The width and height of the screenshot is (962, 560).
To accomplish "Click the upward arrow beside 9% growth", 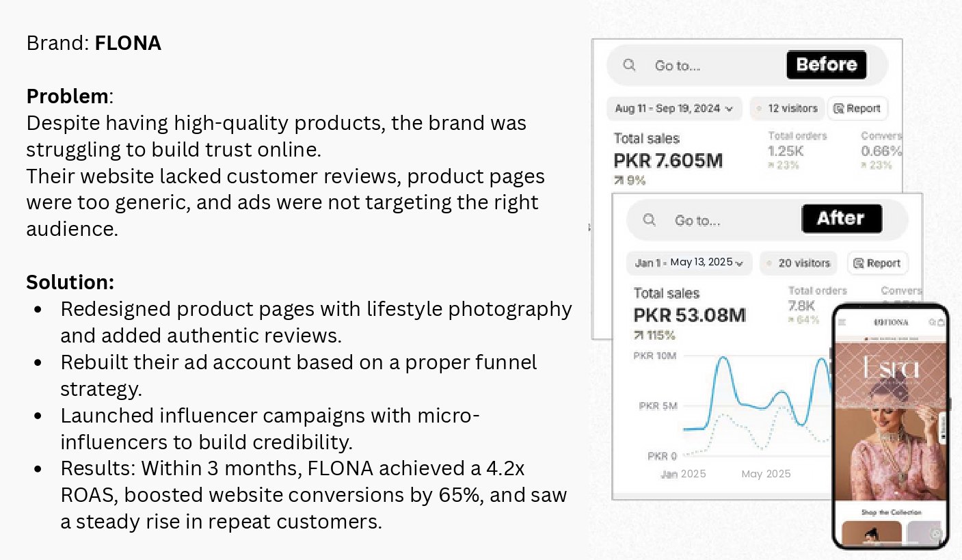I will [x=619, y=181].
